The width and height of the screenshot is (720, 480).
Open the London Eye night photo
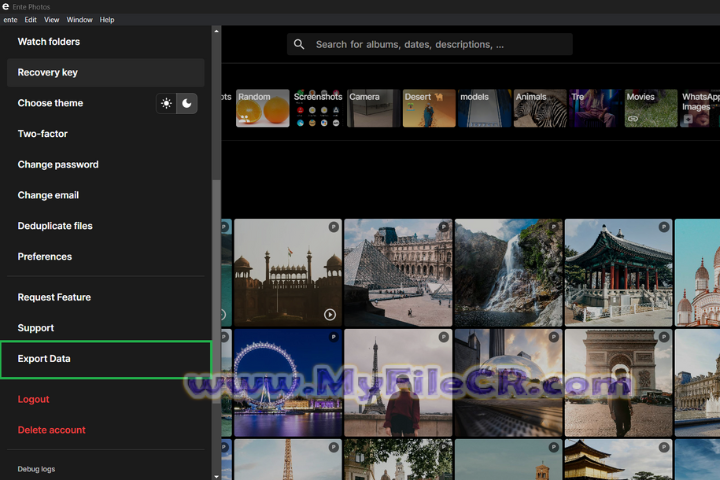pos(288,383)
